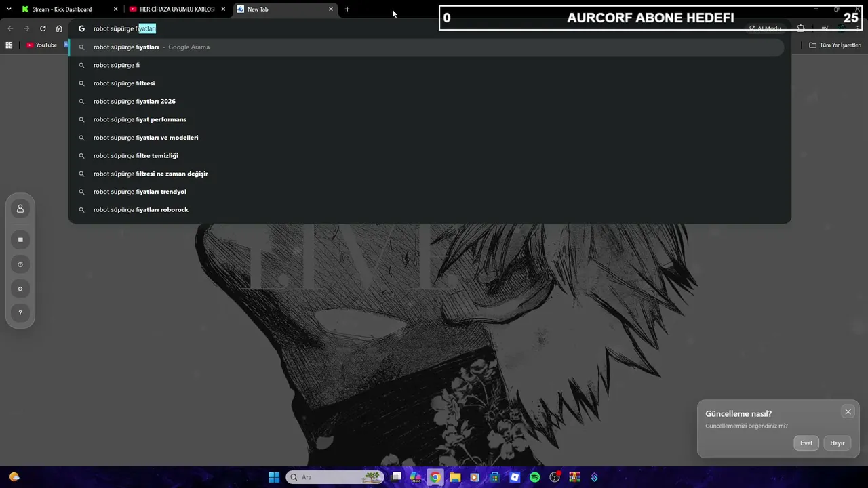
Task: Click the taskbar Ara search box
Action: click(x=335, y=477)
